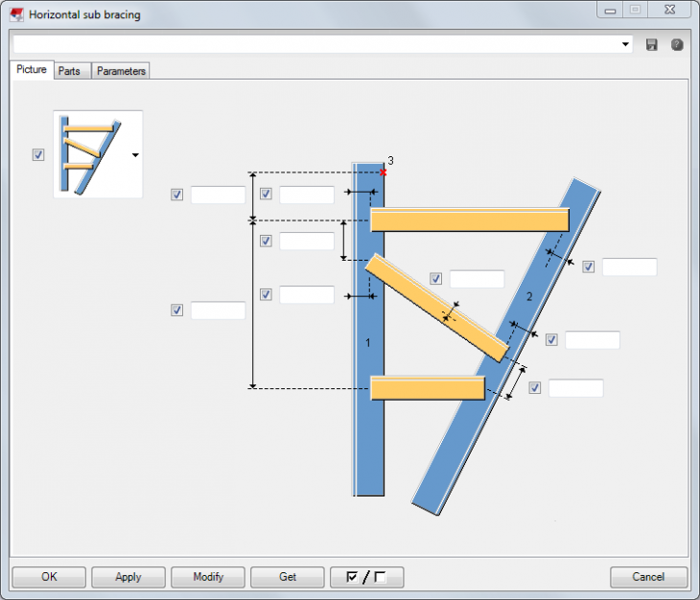Click the top brace horizontal offset input
The width and height of the screenshot is (700, 600).
tap(307, 195)
